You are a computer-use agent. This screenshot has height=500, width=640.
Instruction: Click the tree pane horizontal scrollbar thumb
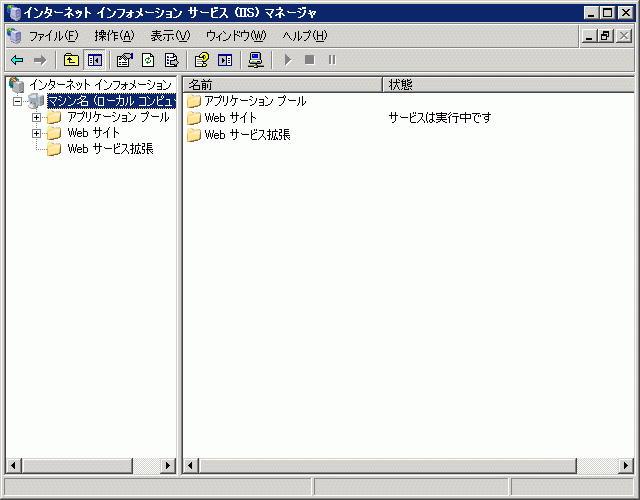point(77,465)
